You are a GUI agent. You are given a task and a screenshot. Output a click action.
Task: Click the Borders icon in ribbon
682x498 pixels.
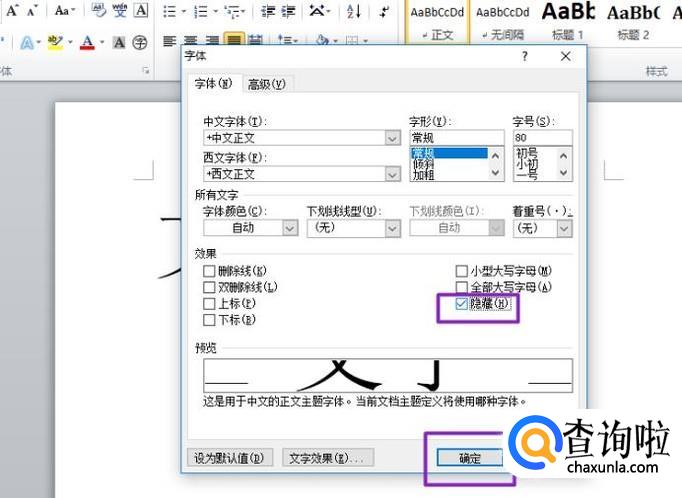[352, 41]
